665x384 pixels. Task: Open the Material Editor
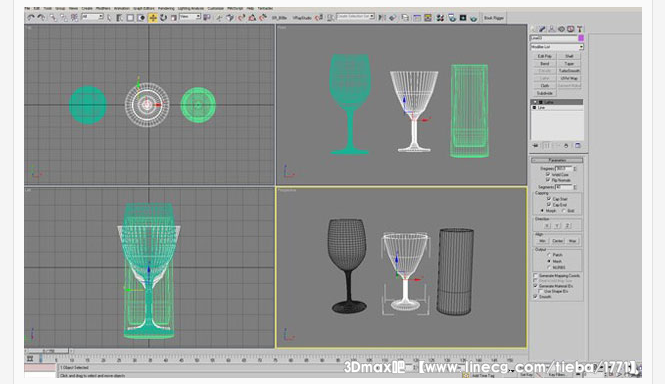click(440, 18)
